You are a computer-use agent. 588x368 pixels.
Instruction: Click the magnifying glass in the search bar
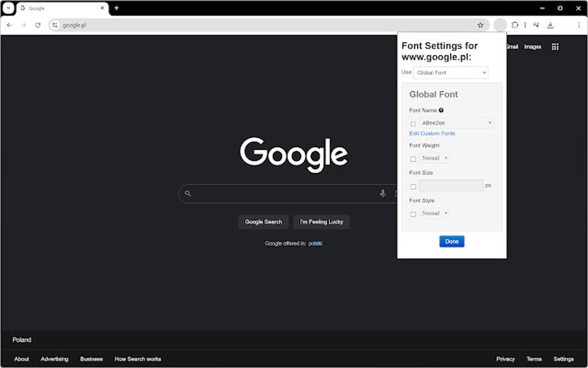188,193
